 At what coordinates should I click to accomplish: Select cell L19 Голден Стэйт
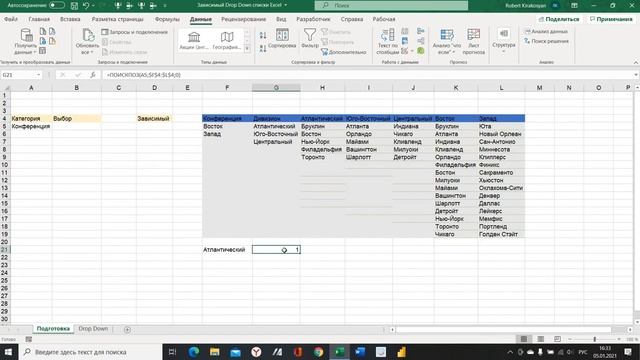coord(501,234)
